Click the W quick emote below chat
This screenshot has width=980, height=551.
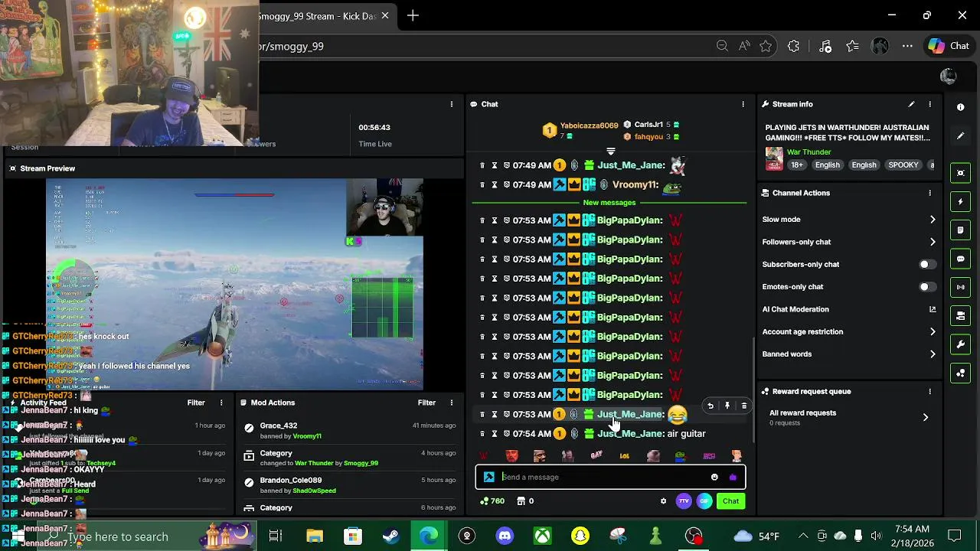[483, 456]
